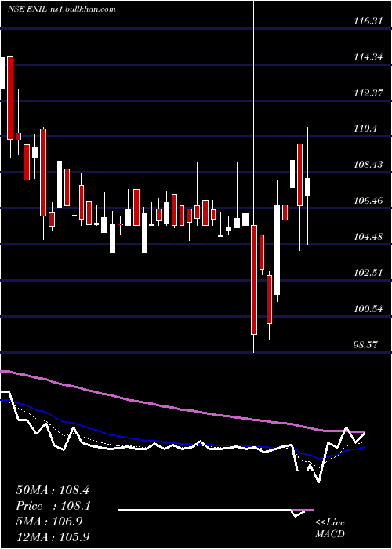Click the 98.57 price axis label
This screenshot has height=549, width=392.
pyautogui.click(x=366, y=345)
